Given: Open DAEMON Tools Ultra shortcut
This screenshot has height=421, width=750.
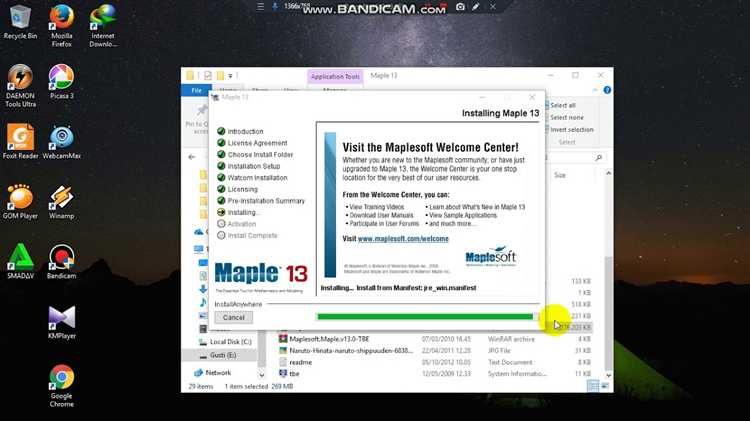Looking at the screenshot, I should click(x=20, y=86).
